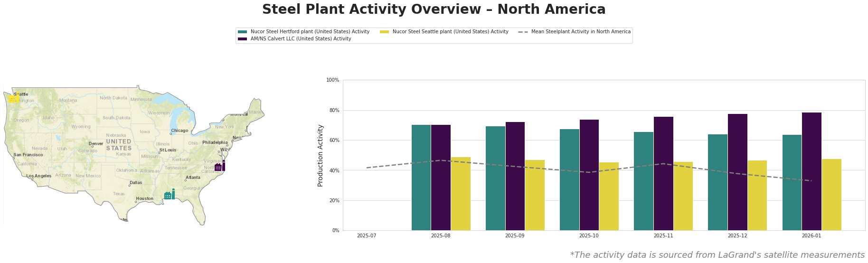Click the 2025-07 x-axis label
Viewport: 868px width, 263px height.
(367, 235)
